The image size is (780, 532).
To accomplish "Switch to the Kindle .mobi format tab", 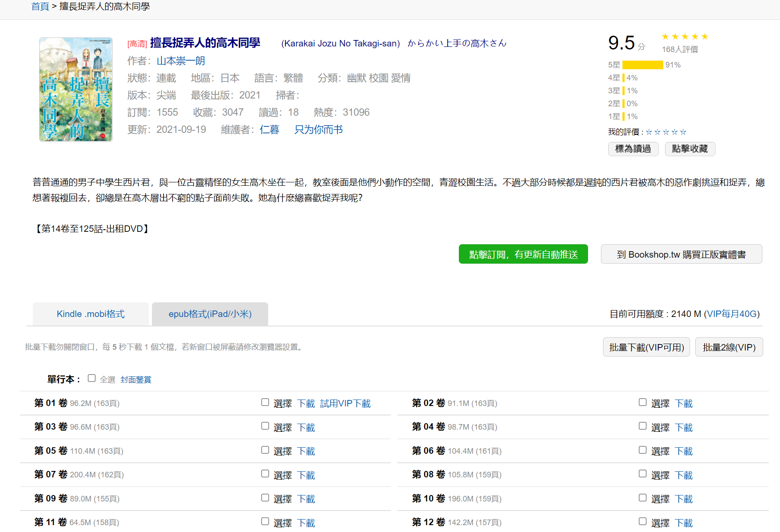I will pos(90,314).
